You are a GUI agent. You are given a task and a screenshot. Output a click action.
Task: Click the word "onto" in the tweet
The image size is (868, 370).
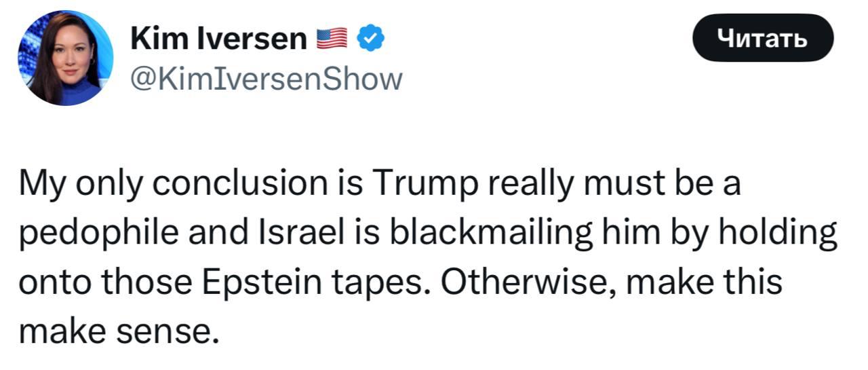tap(52, 282)
